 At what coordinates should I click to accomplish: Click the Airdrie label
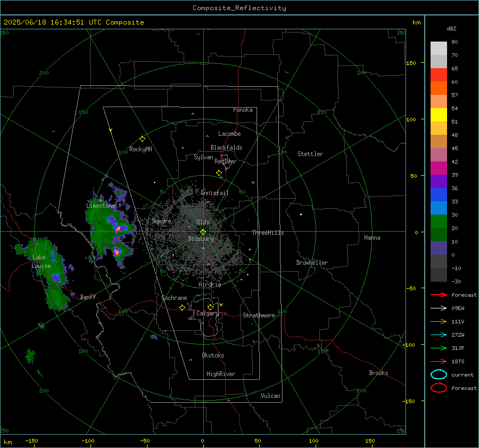coord(210,284)
